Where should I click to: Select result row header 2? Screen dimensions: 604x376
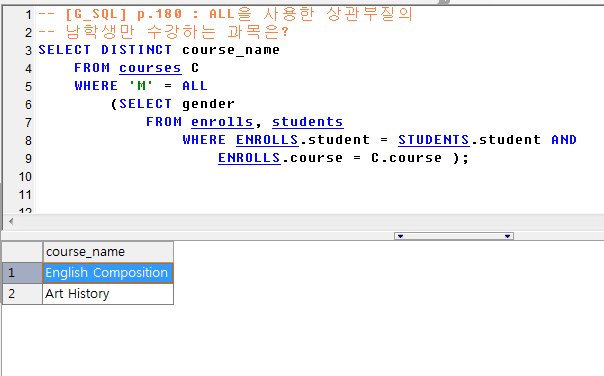click(22, 294)
